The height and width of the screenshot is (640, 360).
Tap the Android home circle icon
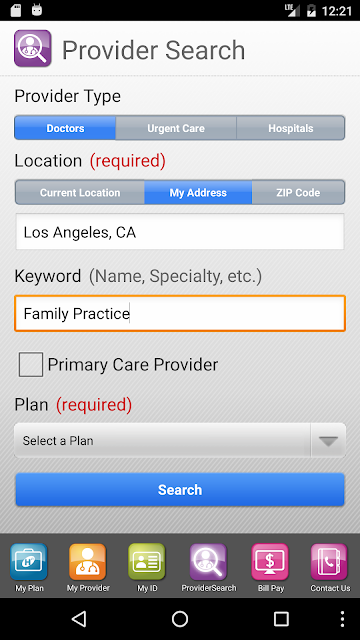[180, 619]
